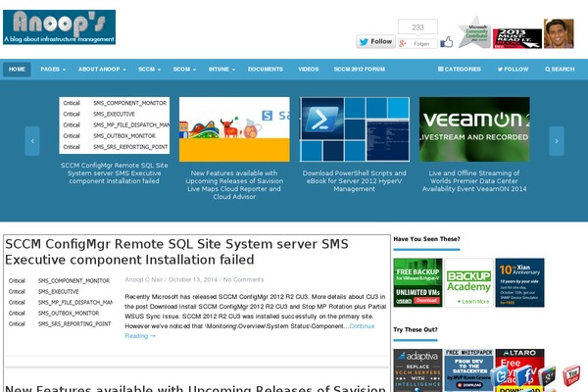Open SEARCH in the navigation bar
This screenshot has width=588, height=392.
click(x=560, y=70)
